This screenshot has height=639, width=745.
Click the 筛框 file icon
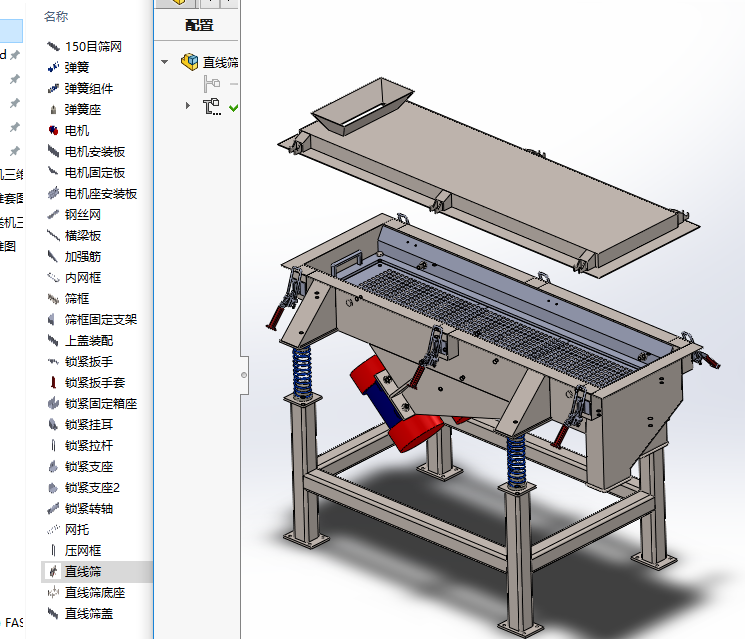tap(53, 298)
